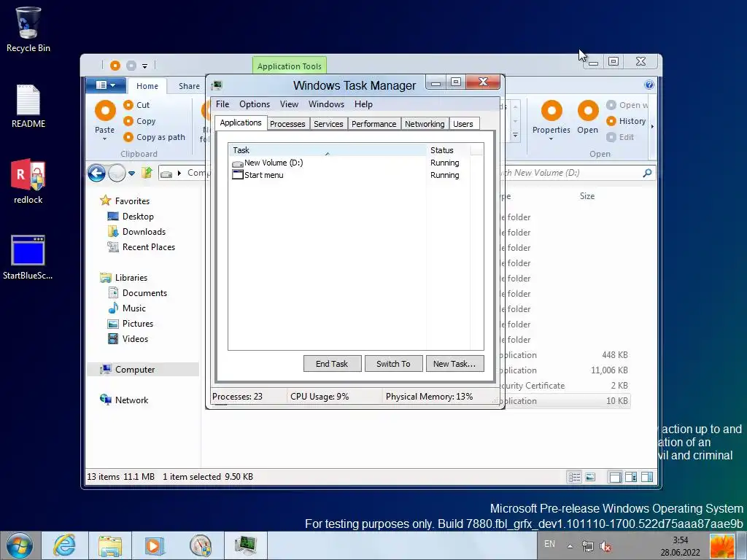Click the Up folder icon

click(147, 173)
